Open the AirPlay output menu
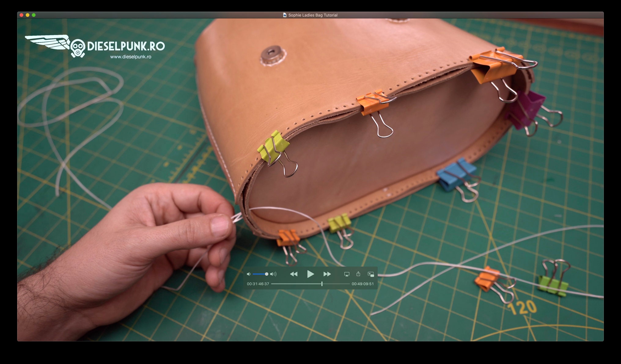 point(347,274)
